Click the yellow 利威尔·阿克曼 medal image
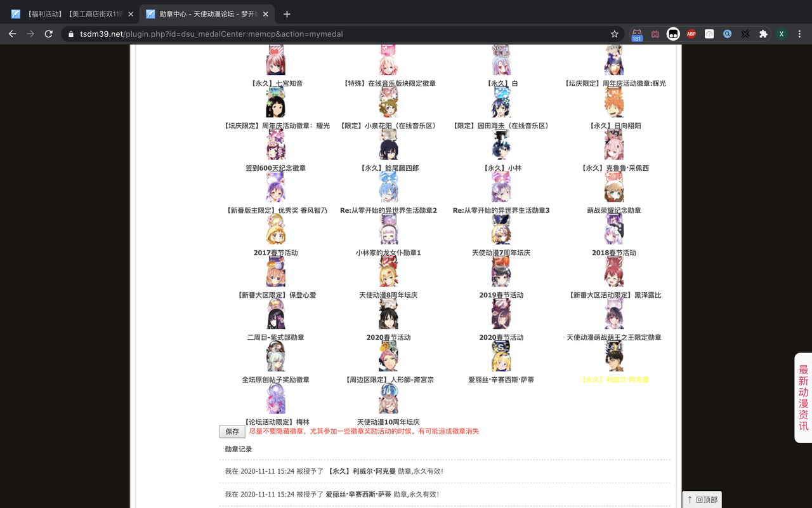 point(614,357)
